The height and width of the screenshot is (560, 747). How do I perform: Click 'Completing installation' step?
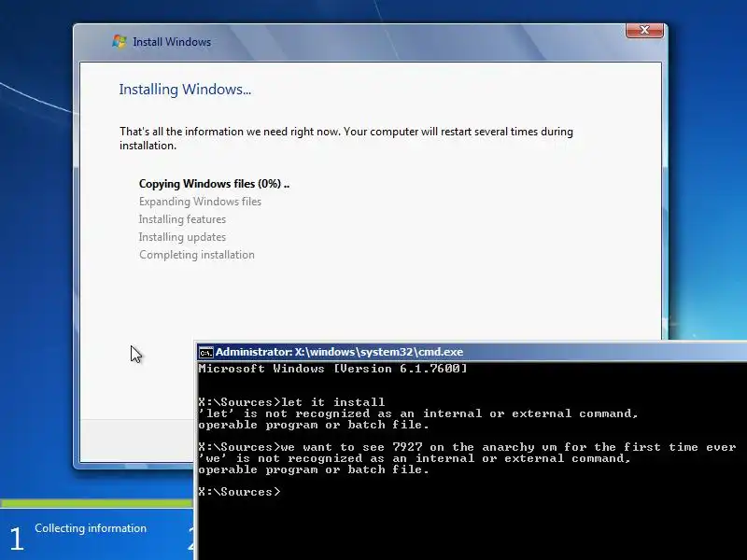[197, 255]
